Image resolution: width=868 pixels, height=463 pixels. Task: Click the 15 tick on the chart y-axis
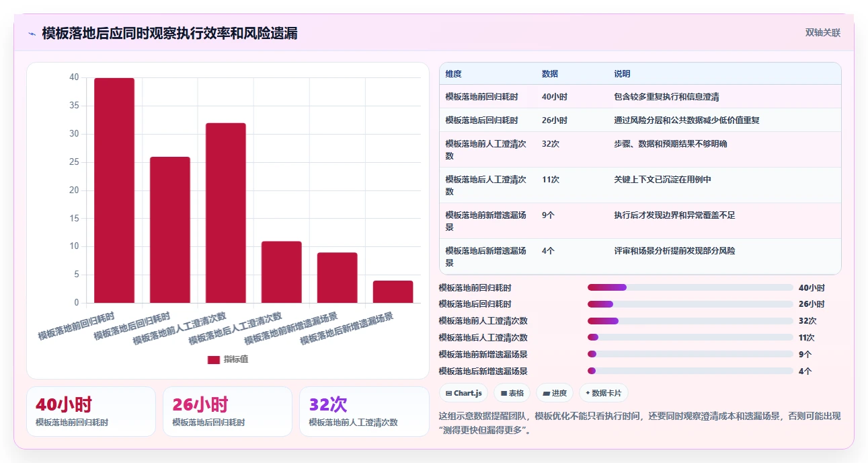pyautogui.click(x=74, y=218)
